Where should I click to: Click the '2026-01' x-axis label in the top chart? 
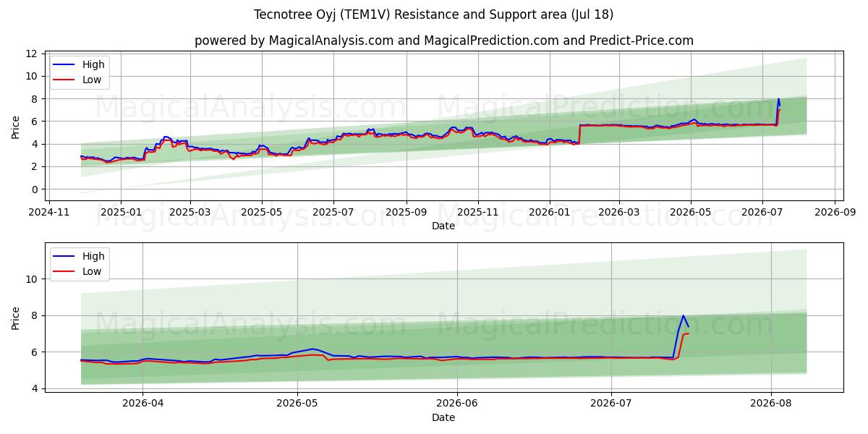pyautogui.click(x=549, y=213)
